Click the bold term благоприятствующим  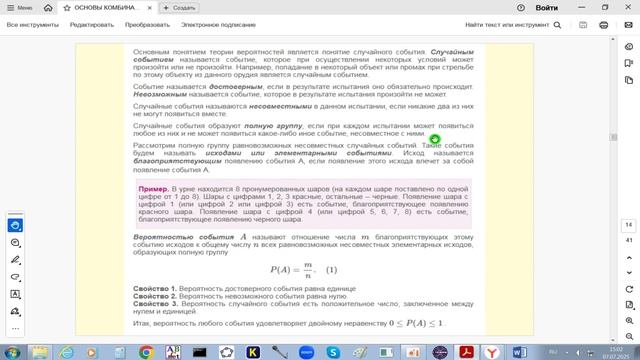(x=177, y=161)
